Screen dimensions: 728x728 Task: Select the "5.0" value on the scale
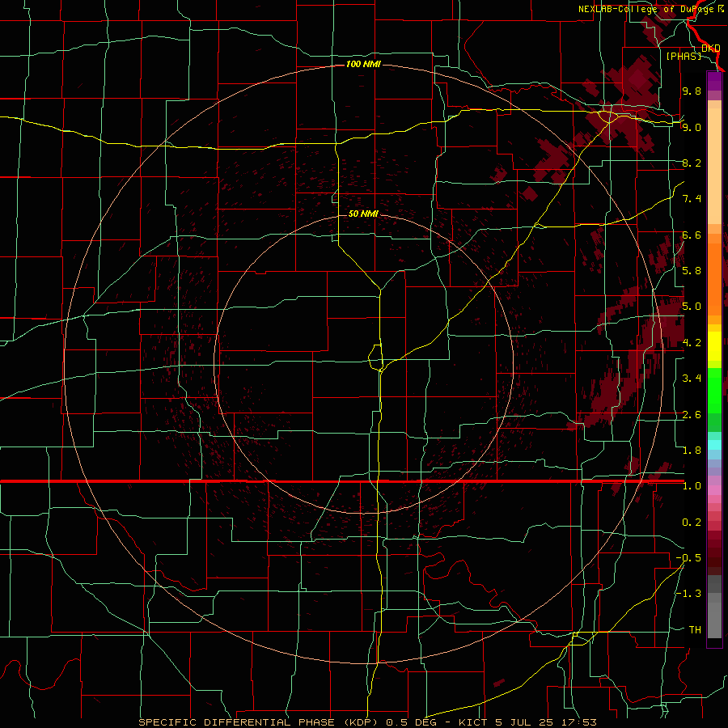692,307
